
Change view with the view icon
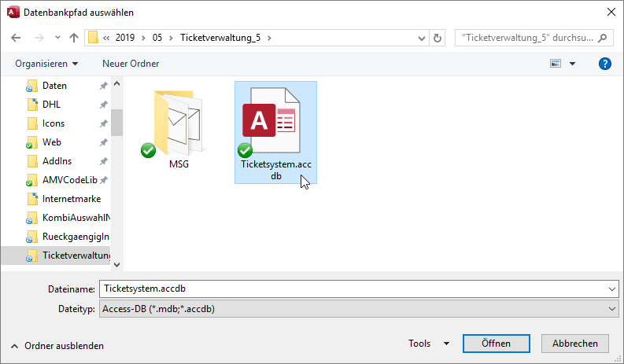[x=556, y=64]
